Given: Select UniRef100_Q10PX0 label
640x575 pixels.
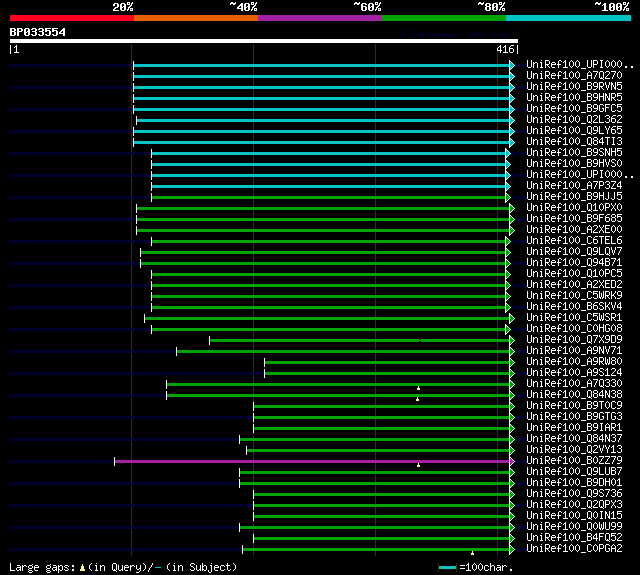Looking at the screenshot, I should point(574,208).
